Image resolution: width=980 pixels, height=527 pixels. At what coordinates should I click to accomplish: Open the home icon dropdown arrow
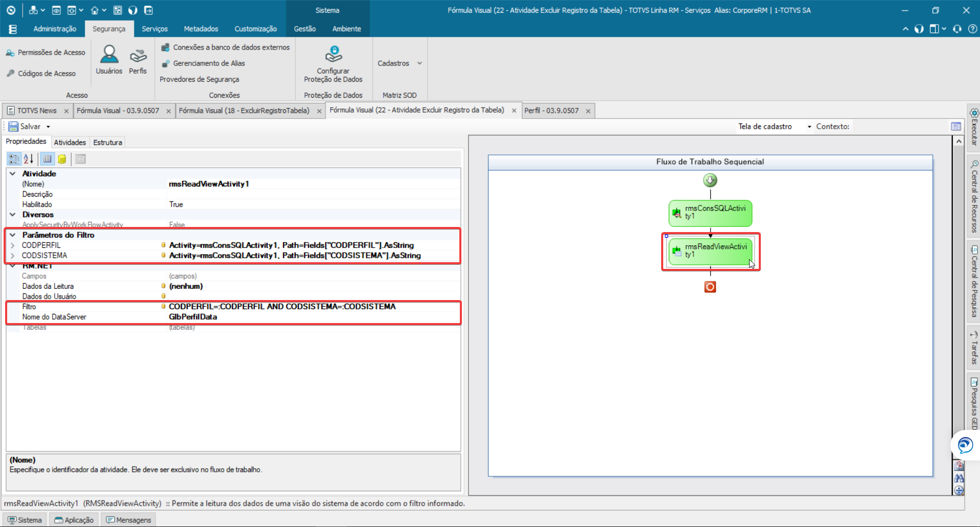tap(104, 10)
